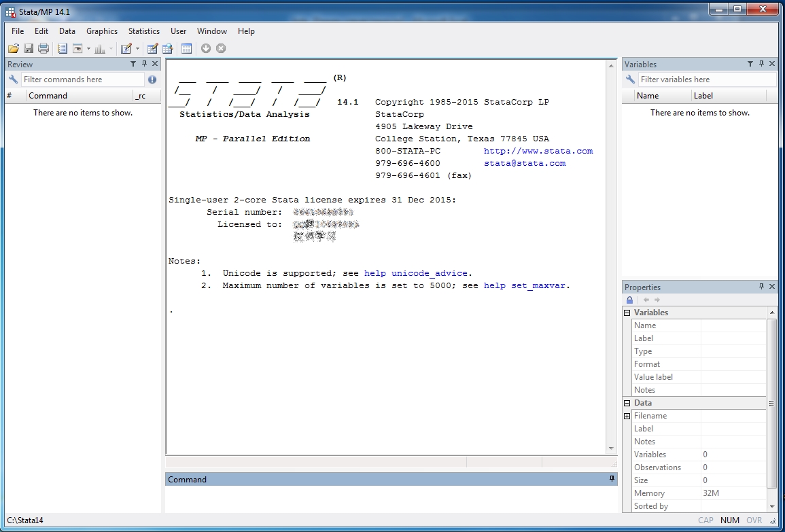This screenshot has height=532, width=785.
Task: Click the Viewer eye icon
Action: point(77,48)
